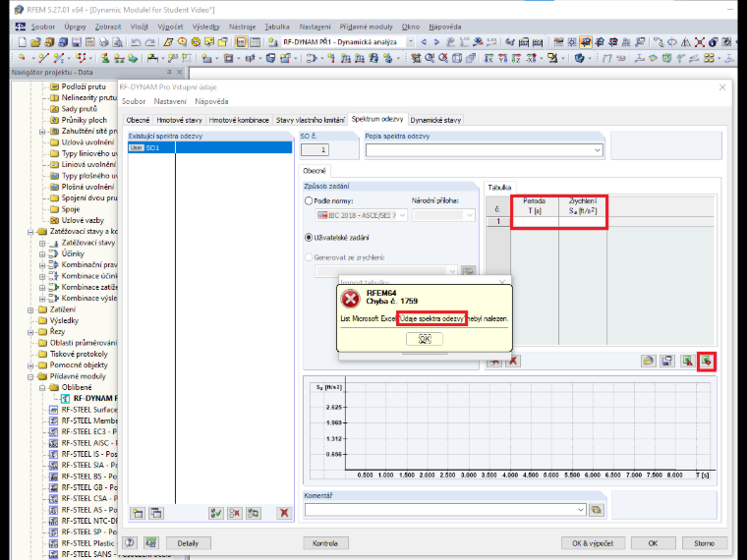The width and height of the screenshot is (747, 560).
Task: Collapse Přídavné moduly tree node
Action: click(x=30, y=376)
